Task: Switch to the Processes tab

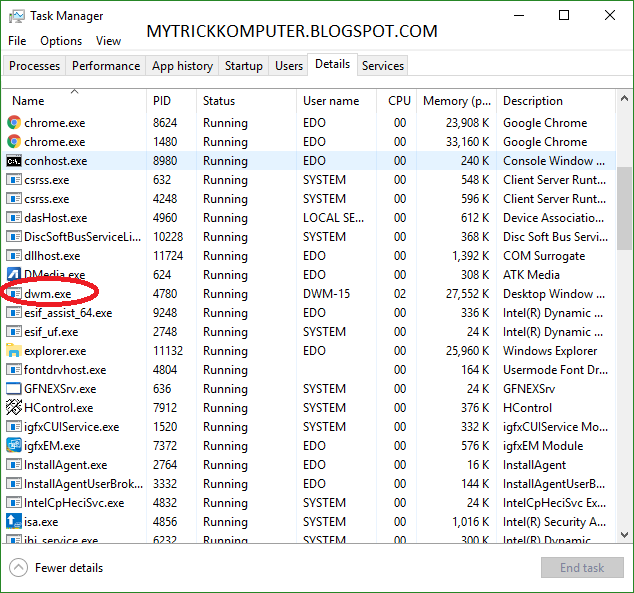Action: click(34, 65)
